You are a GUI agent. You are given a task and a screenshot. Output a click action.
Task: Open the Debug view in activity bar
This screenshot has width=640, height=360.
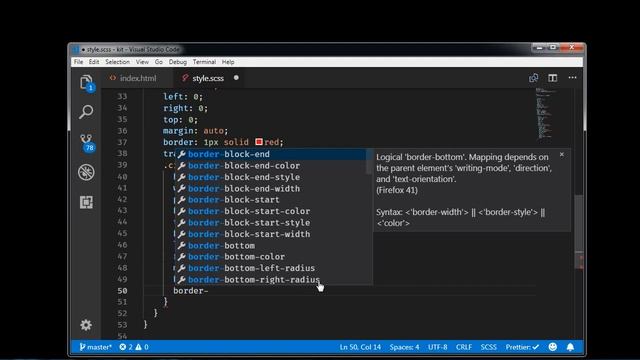click(86, 172)
